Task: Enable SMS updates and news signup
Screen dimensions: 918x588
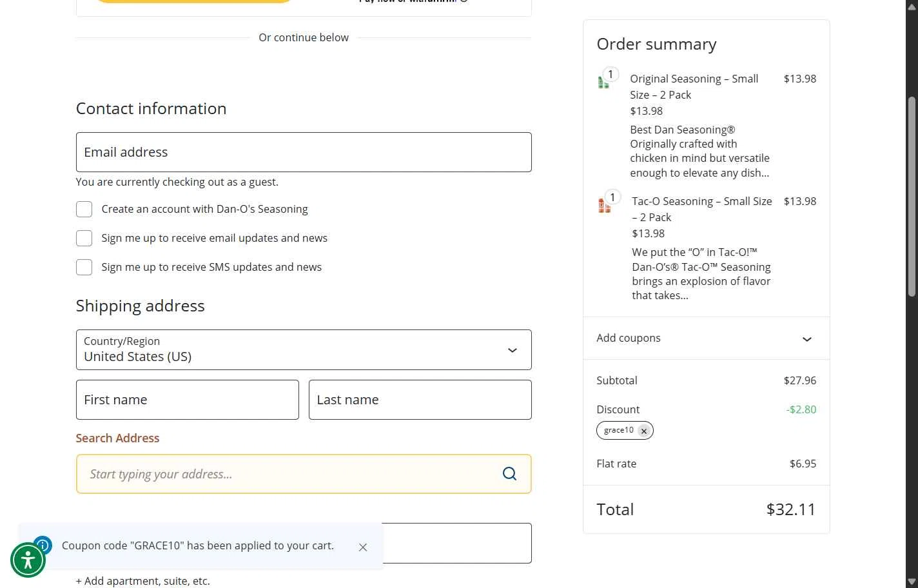Action: click(84, 267)
